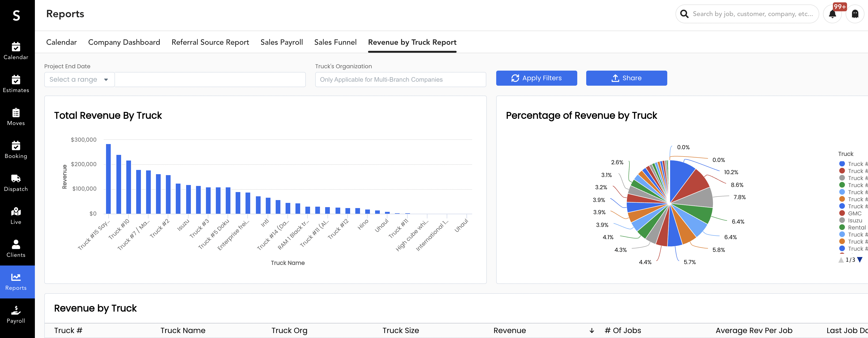This screenshot has height=338, width=868.
Task: Sort by the Revenue column arrow
Action: tap(592, 331)
